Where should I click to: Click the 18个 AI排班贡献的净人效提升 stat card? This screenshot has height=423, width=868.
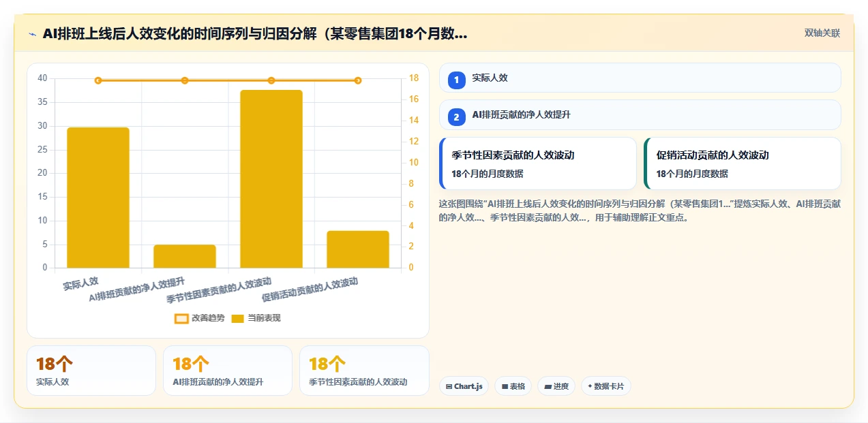pyautogui.click(x=228, y=371)
